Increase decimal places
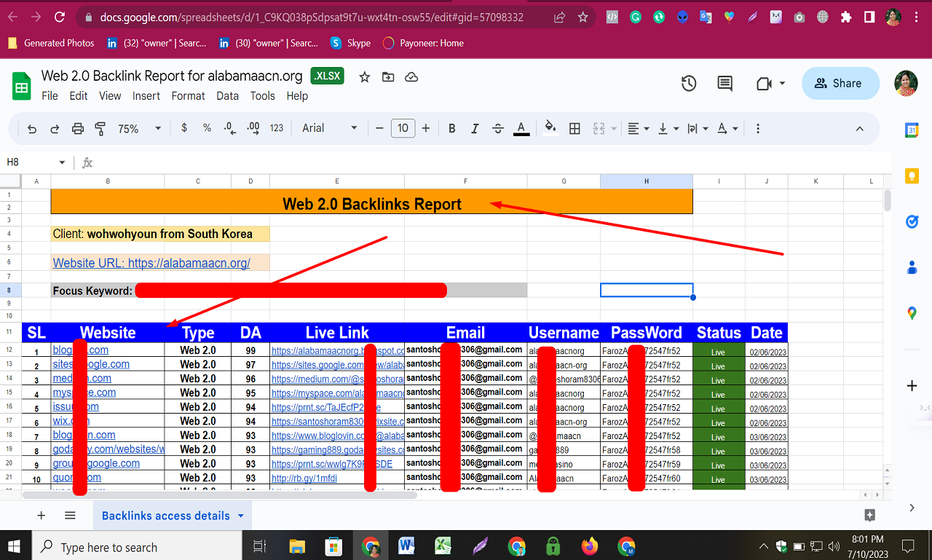 pos(253,128)
